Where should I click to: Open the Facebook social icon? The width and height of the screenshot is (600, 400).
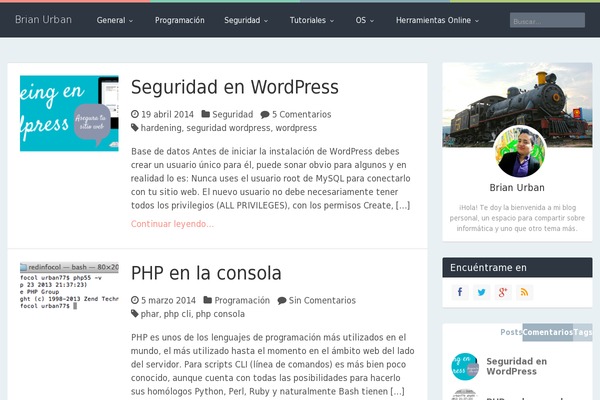[460, 292]
